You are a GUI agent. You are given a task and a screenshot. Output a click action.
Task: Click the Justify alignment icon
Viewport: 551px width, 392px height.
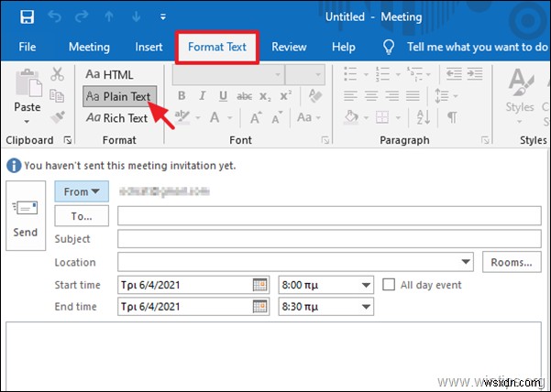[413, 95]
